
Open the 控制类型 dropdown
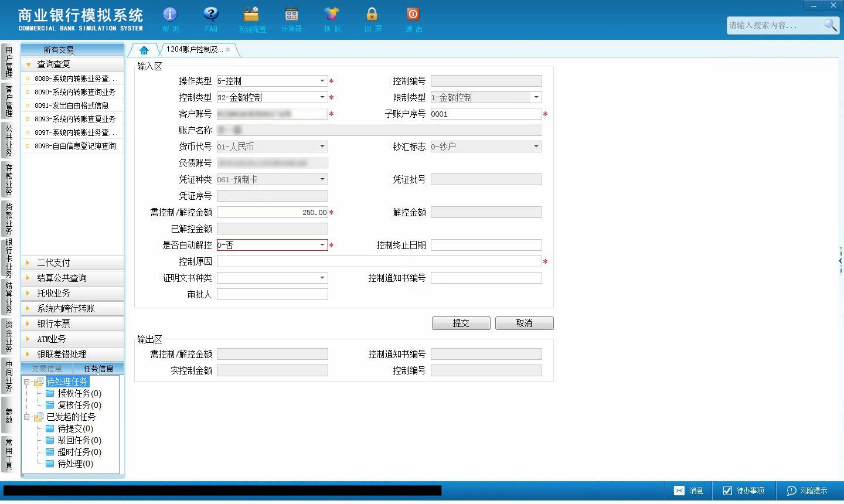click(x=322, y=97)
